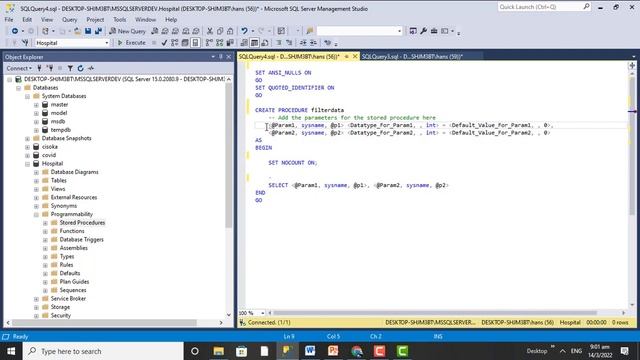This screenshot has height=360, width=640.
Task: Click the Save All icon
Action: (98, 31)
